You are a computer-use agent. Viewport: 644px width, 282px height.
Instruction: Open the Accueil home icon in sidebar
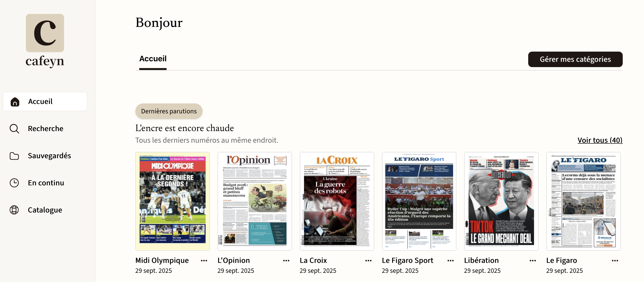coord(15,102)
